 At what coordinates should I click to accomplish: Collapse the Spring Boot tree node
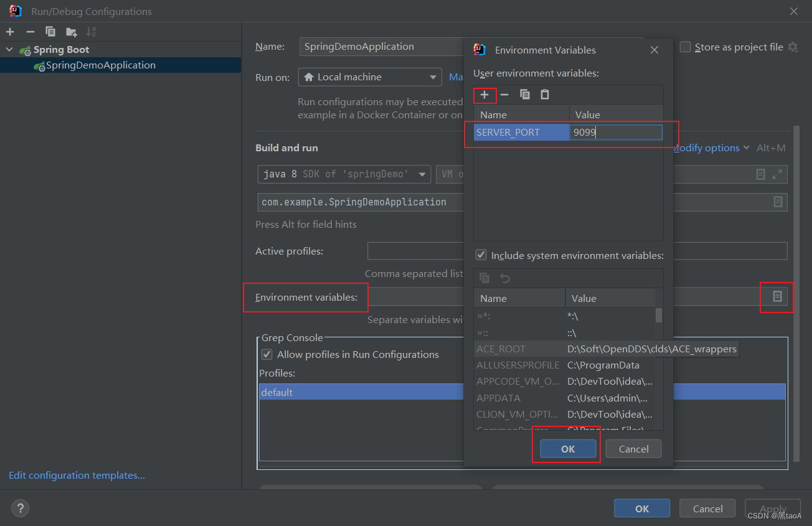pos(9,50)
